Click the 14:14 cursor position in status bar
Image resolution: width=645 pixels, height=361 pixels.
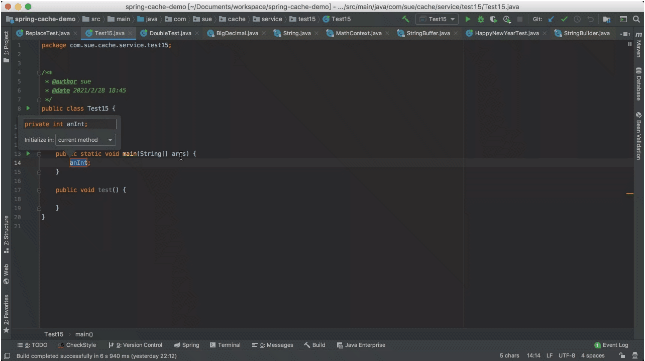point(534,356)
